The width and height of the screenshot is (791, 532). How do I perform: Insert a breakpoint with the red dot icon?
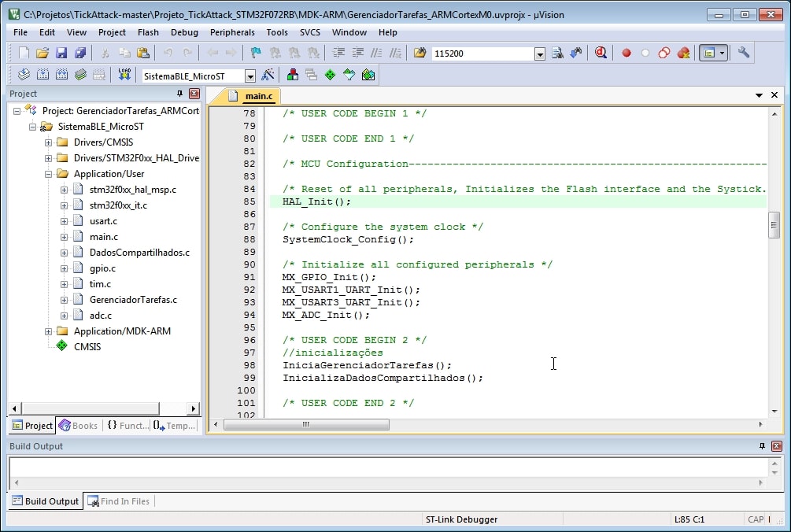pyautogui.click(x=627, y=53)
